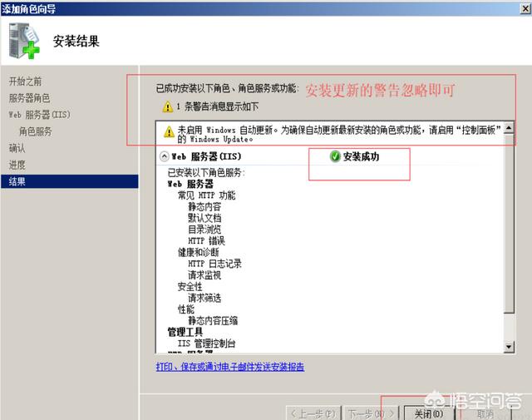532x420 pixels.
Task: Click the 安全性 heading
Action: pos(190,287)
